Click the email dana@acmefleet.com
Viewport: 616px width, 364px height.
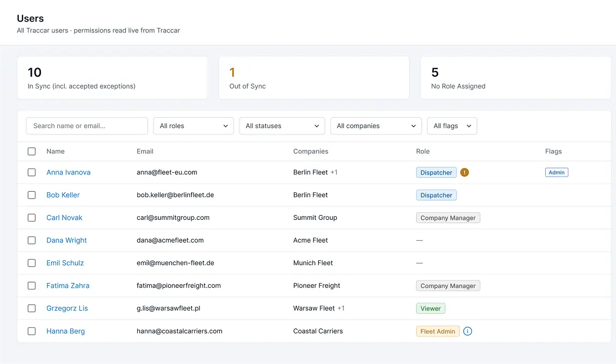tap(170, 240)
